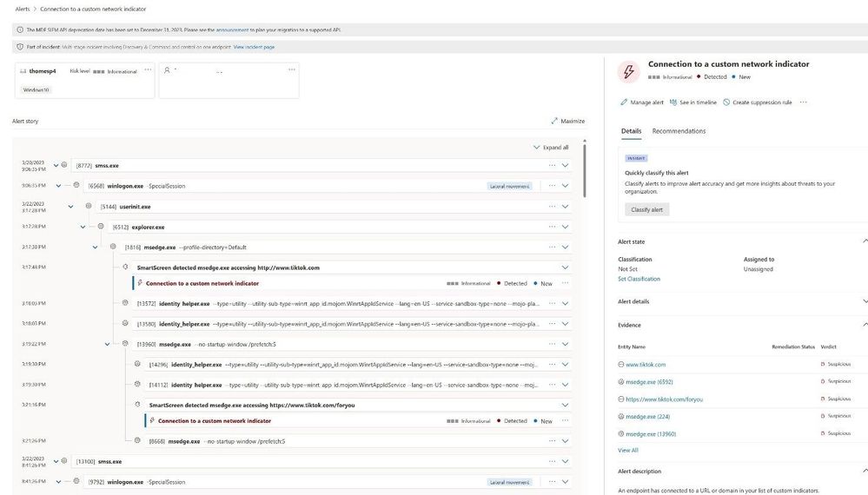Select thomesp4 device name
The image size is (868, 495).
(x=42, y=71)
